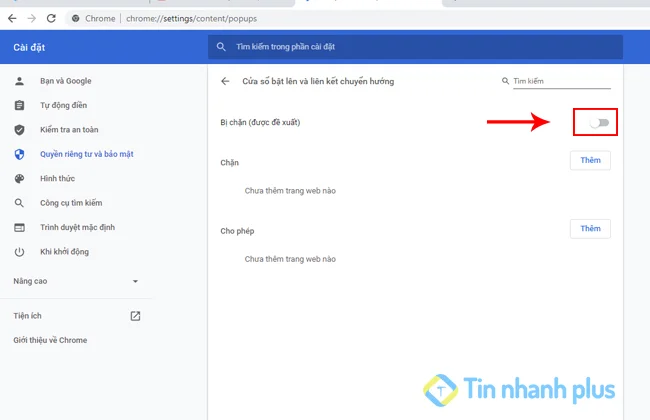
Task: Click the clipboard icon for Tự động điền
Action: point(19,105)
